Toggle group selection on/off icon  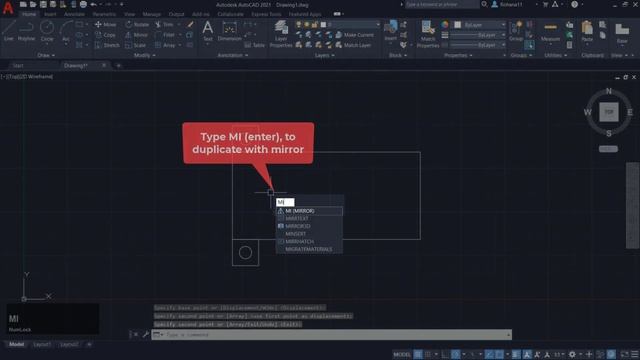tap(529, 45)
